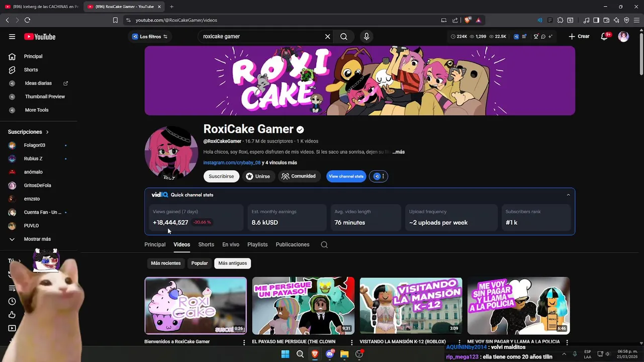Toggle the browser sidebar panel icon
The width and height of the screenshot is (644, 362).
click(596, 20)
